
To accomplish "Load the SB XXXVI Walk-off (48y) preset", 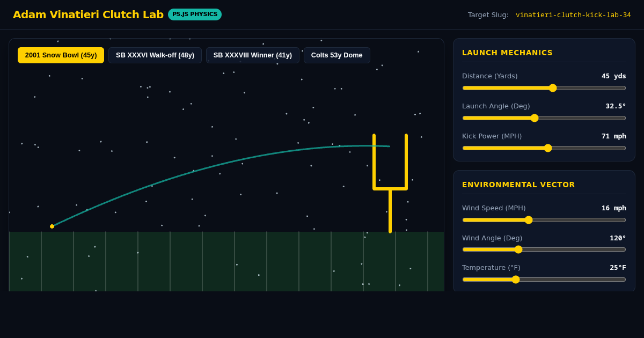I will pos(155,55).
